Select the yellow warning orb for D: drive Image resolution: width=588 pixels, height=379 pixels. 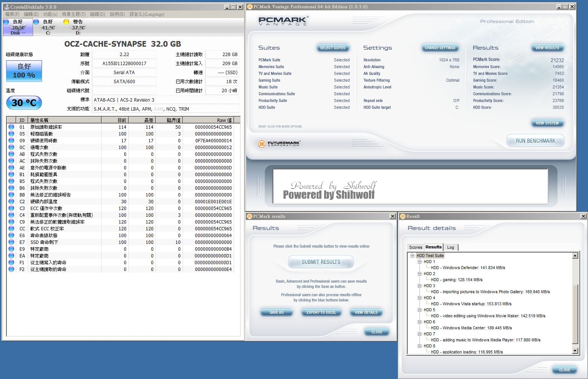pyautogui.click(x=66, y=22)
